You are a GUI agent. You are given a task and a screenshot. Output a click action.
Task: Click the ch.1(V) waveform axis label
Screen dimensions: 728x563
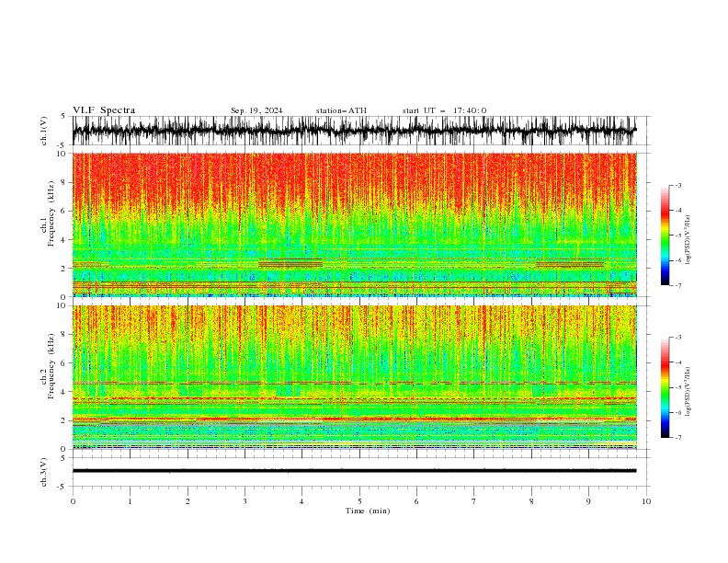[44, 131]
